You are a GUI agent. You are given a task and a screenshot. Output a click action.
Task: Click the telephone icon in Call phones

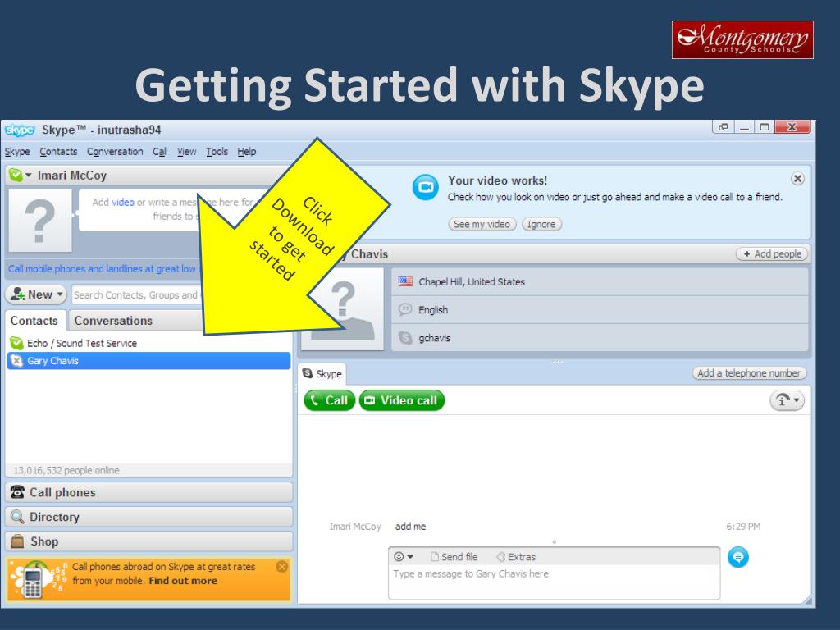coord(18,492)
